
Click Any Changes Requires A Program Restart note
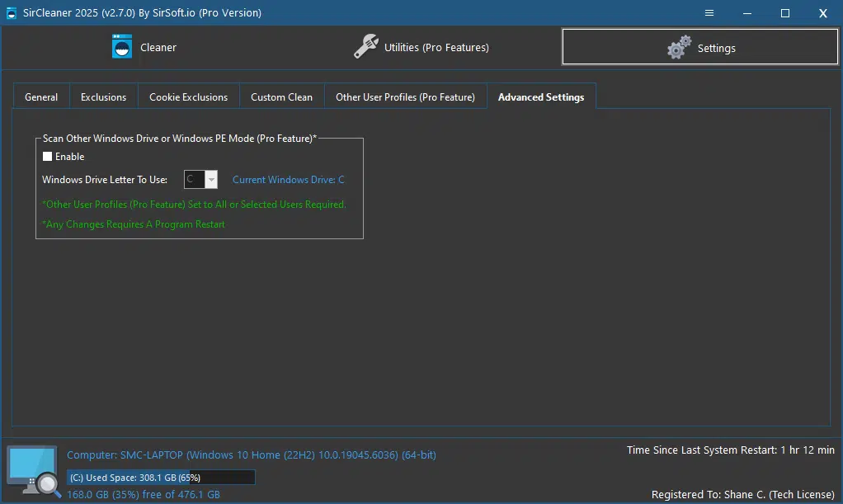tap(134, 224)
